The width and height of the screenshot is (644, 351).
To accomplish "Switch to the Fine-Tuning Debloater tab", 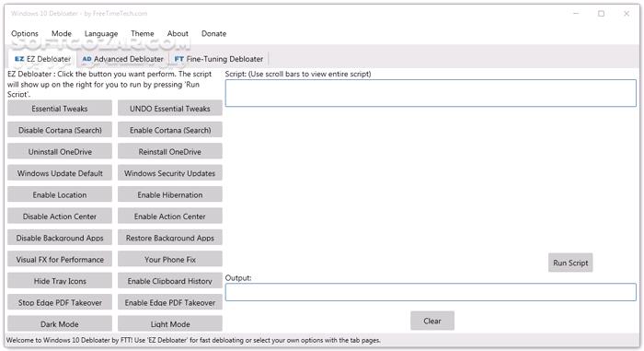I will click(x=219, y=59).
